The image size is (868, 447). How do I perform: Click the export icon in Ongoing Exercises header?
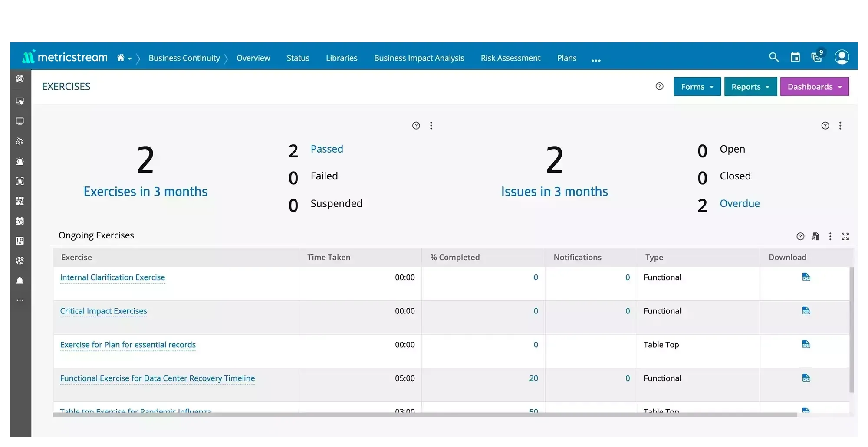(x=815, y=236)
